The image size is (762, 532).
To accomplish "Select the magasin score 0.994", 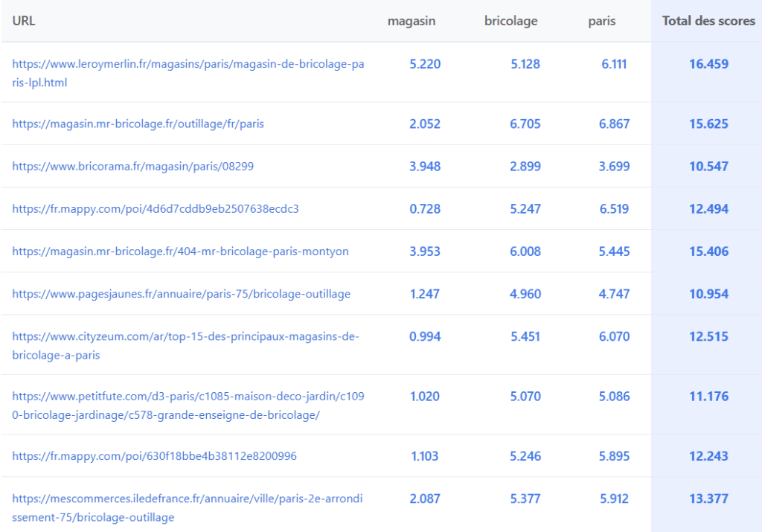I will click(x=425, y=336).
